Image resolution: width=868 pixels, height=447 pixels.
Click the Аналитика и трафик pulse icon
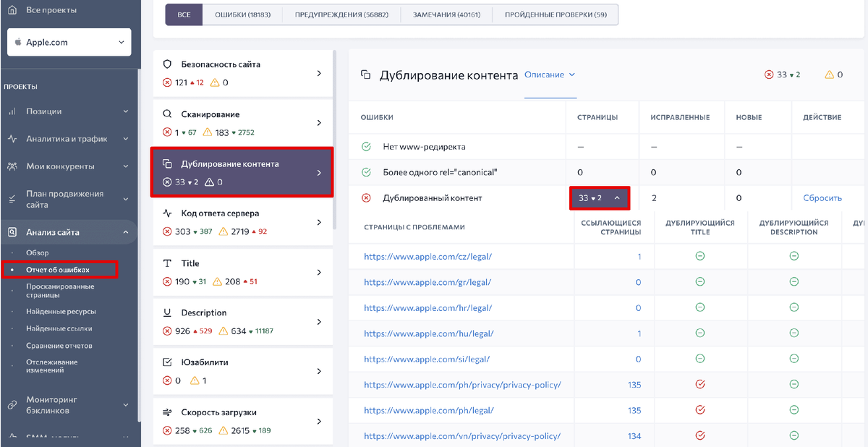(12, 139)
